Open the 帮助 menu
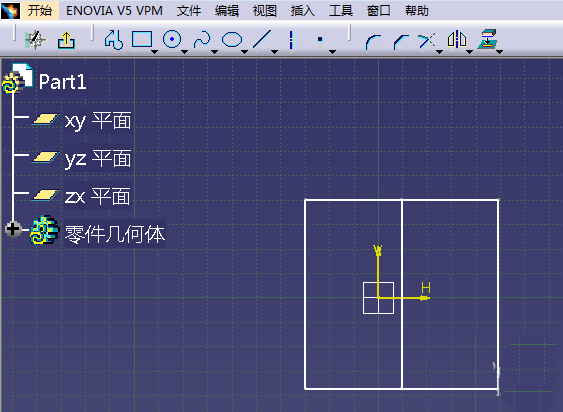Image resolution: width=563 pixels, height=412 pixels. point(417,11)
